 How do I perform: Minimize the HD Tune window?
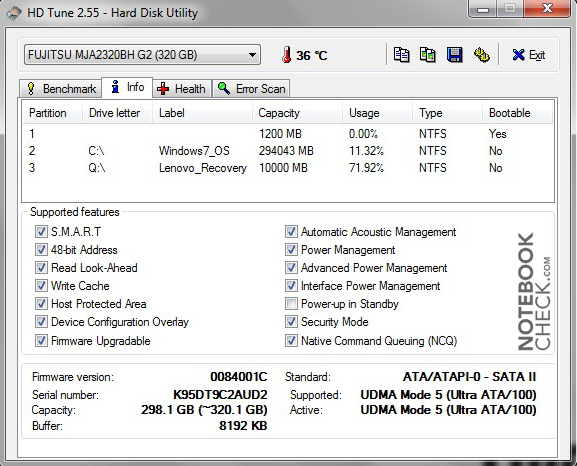(x=482, y=9)
